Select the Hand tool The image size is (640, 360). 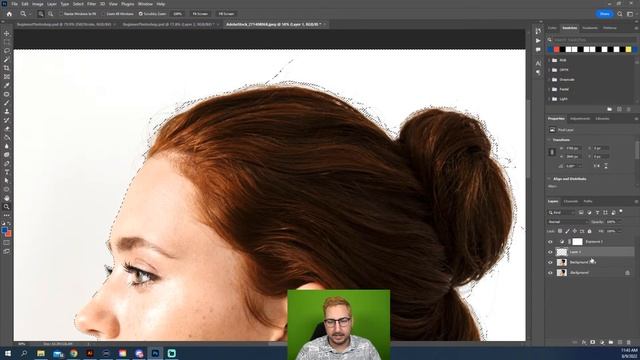pos(7,198)
